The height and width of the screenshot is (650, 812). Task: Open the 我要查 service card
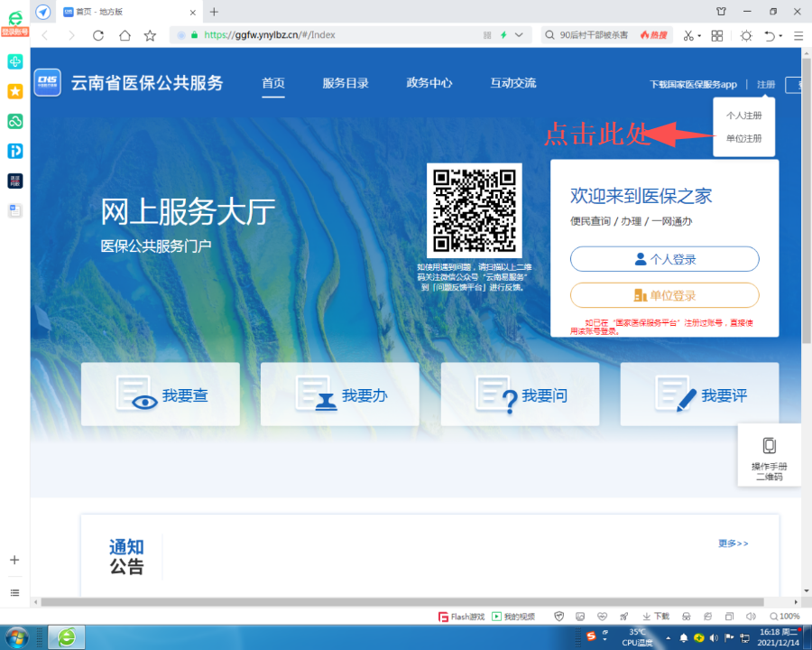click(x=161, y=395)
